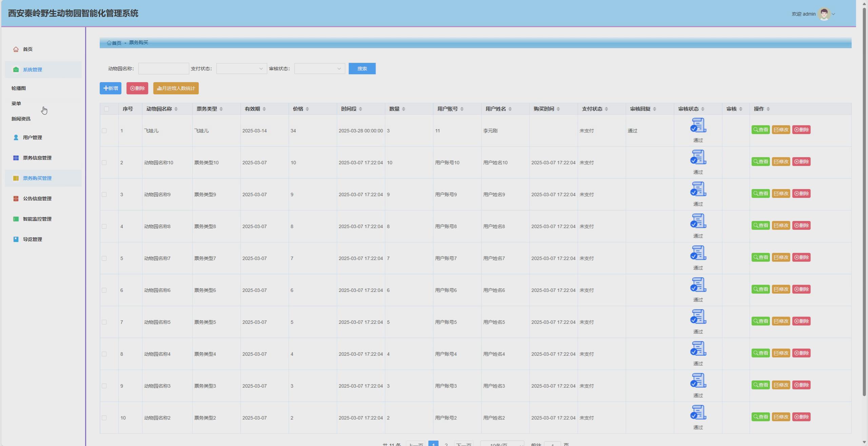Toggle the select-all header checkbox

106,109
